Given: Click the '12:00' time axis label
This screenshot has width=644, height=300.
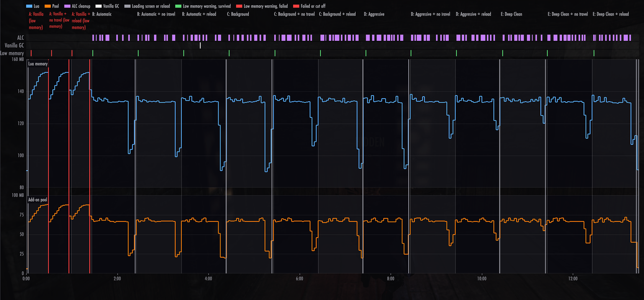Looking at the screenshot, I should pos(573,278).
